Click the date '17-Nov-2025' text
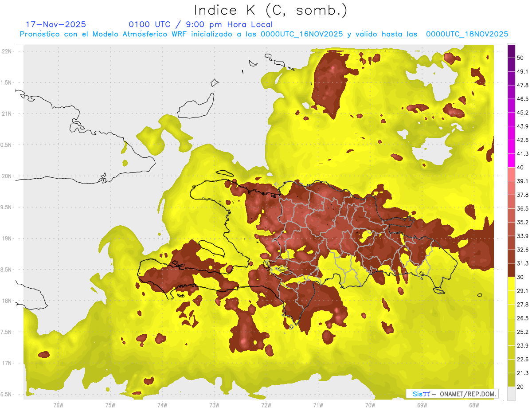This screenshot has height=411, width=532. tap(56, 24)
